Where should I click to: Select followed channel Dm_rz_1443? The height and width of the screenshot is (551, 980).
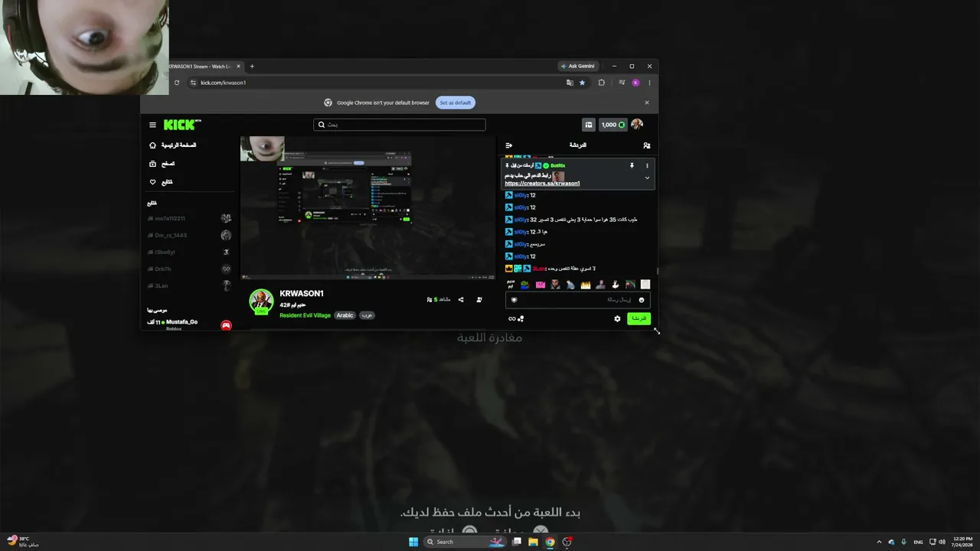(x=190, y=236)
